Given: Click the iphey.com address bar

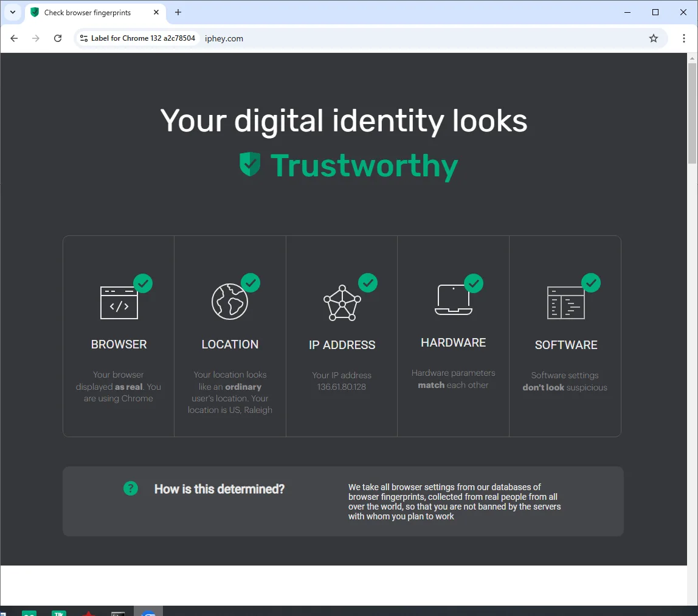Looking at the screenshot, I should coord(371,38).
